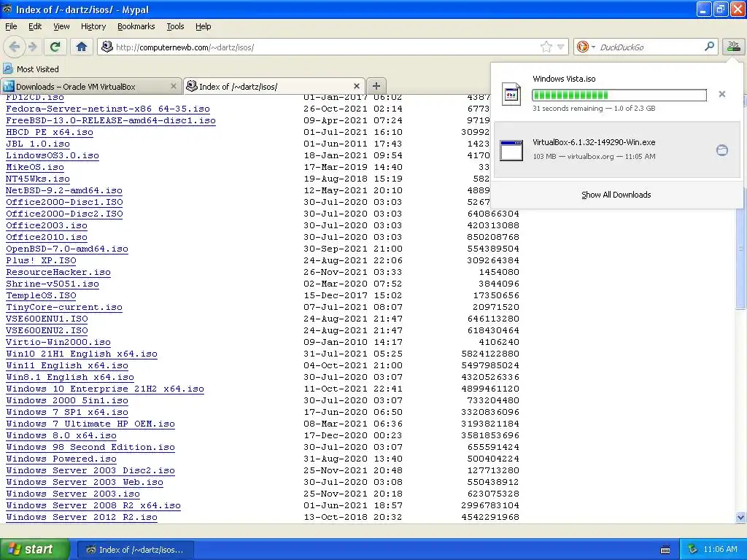Cancel the Windows Vista.iso download

(721, 94)
